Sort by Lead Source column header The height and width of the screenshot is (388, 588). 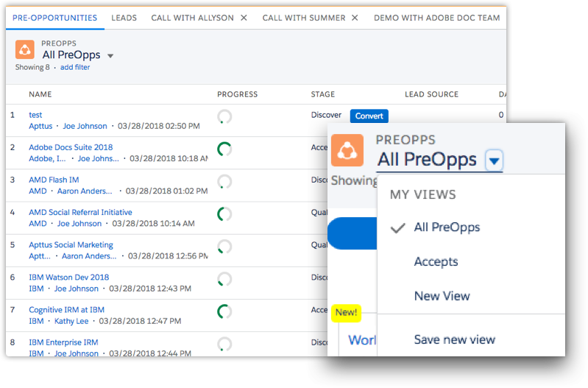tap(432, 94)
